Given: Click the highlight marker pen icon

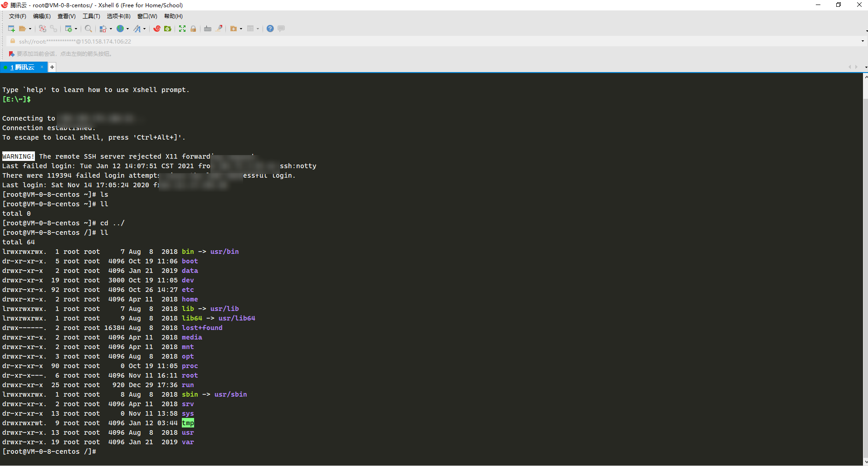Looking at the screenshot, I should pos(219,29).
